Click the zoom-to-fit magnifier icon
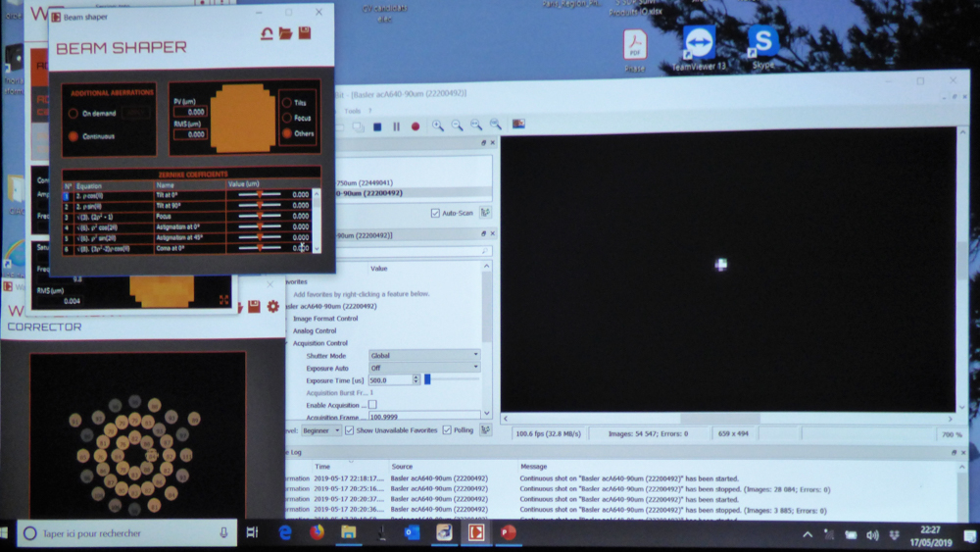This screenshot has height=552, width=980. coord(476,125)
